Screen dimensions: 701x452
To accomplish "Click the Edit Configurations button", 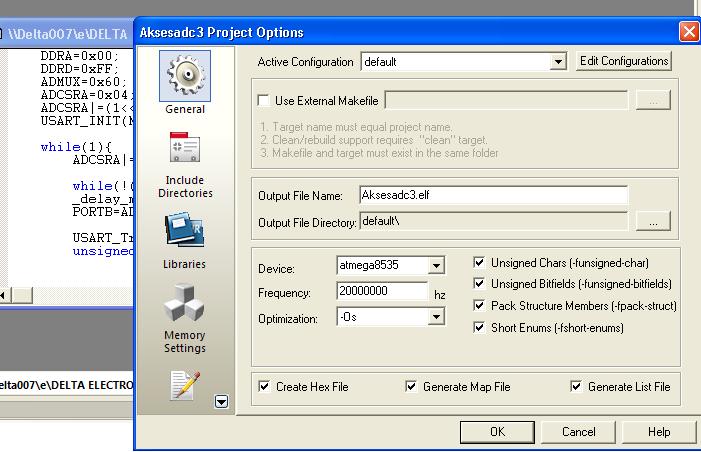I will tap(624, 61).
